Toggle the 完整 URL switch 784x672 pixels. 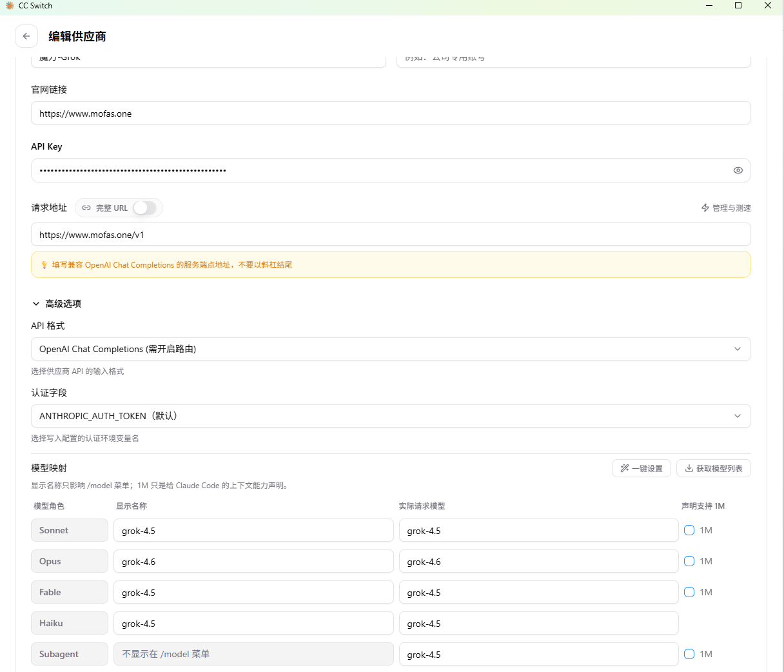(x=145, y=208)
